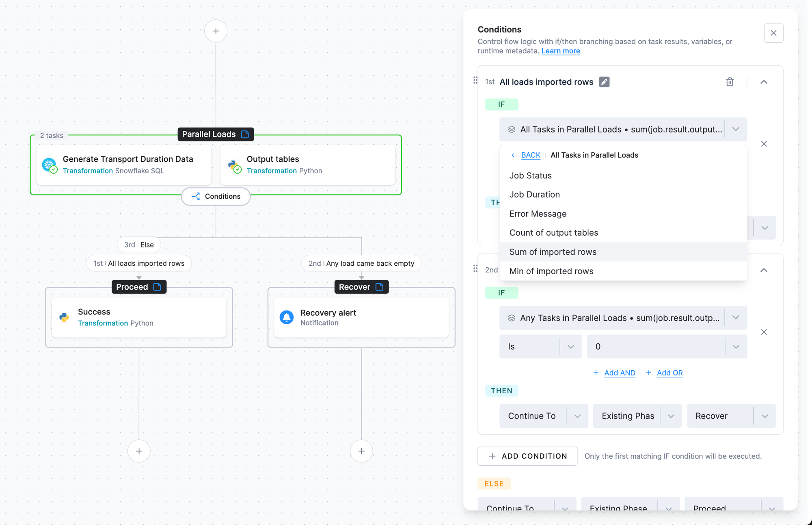Click the '1st | All loads imported rows' branch label

pyautogui.click(x=139, y=263)
